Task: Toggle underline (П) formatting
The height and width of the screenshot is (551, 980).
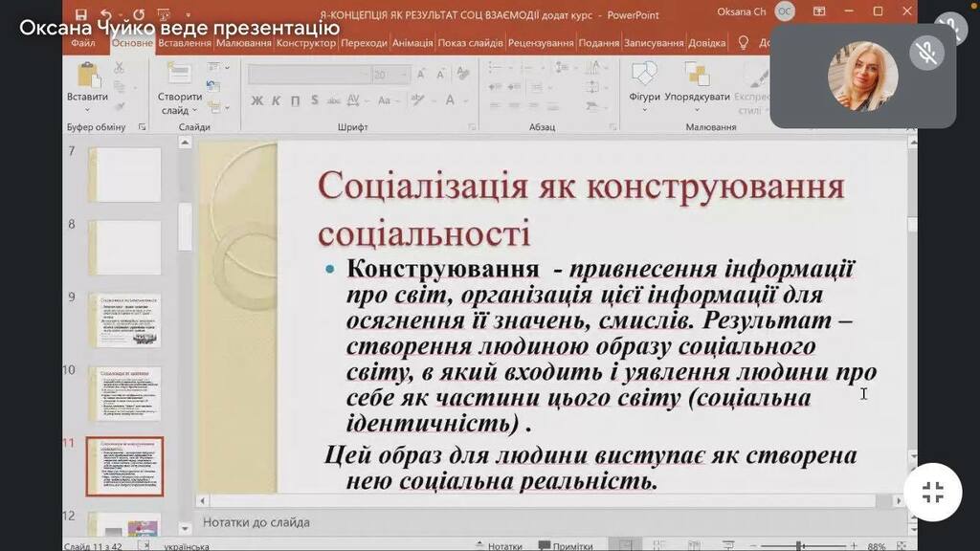Action: tap(295, 100)
